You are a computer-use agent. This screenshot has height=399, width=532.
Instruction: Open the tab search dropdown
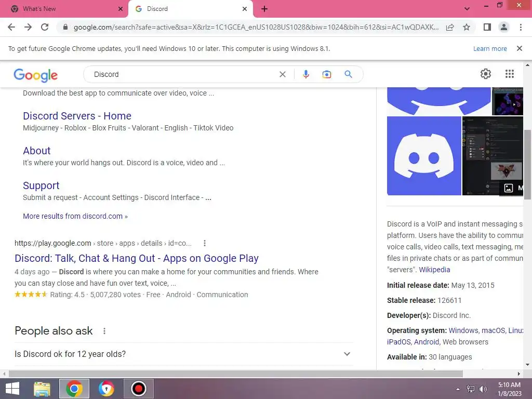coord(467,9)
